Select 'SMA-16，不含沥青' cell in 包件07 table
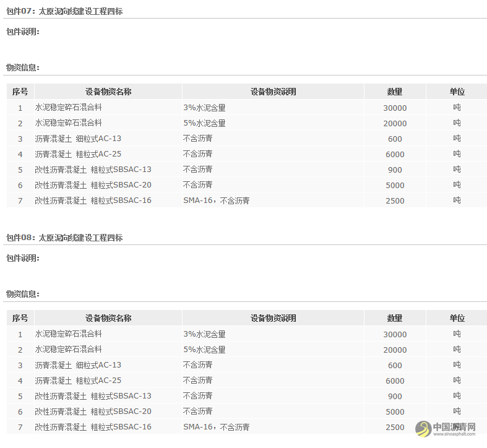Image resolution: width=487 pixels, height=448 pixels. tap(217, 200)
